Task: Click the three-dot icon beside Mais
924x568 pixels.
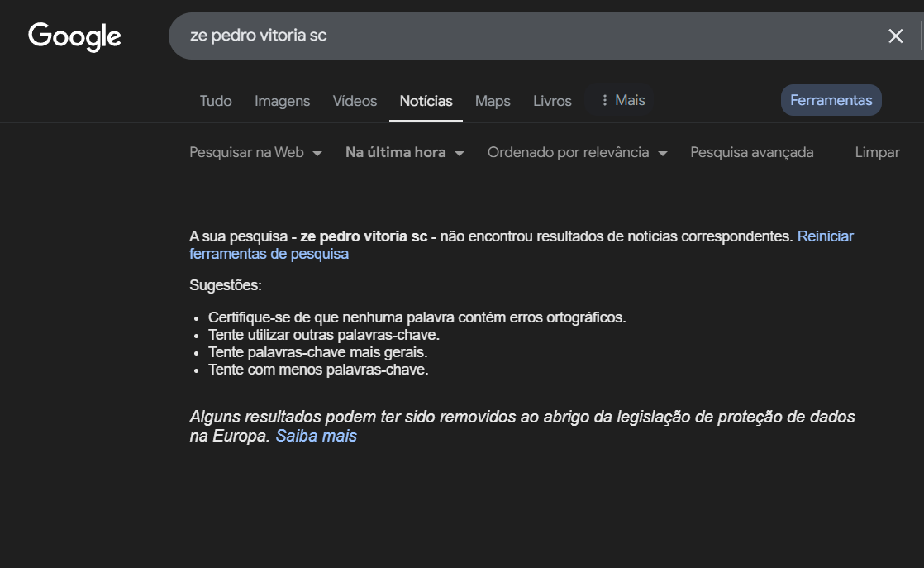Action: [x=605, y=100]
